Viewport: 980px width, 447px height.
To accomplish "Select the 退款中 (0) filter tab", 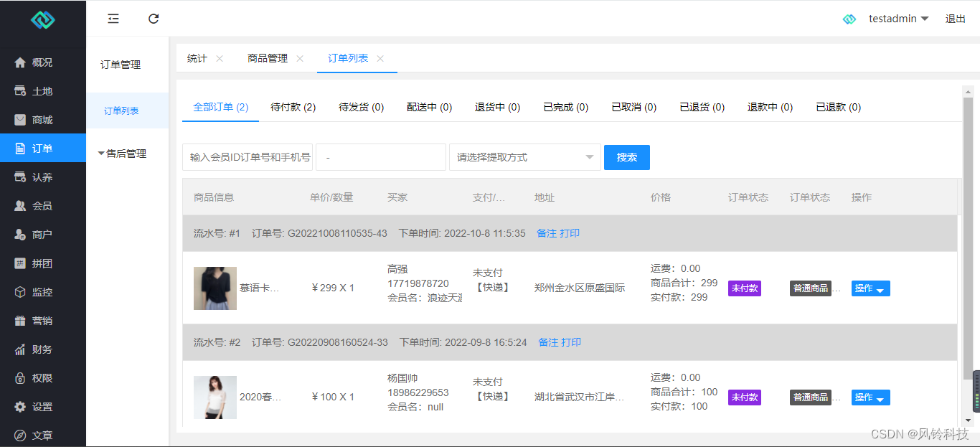I will [x=771, y=107].
